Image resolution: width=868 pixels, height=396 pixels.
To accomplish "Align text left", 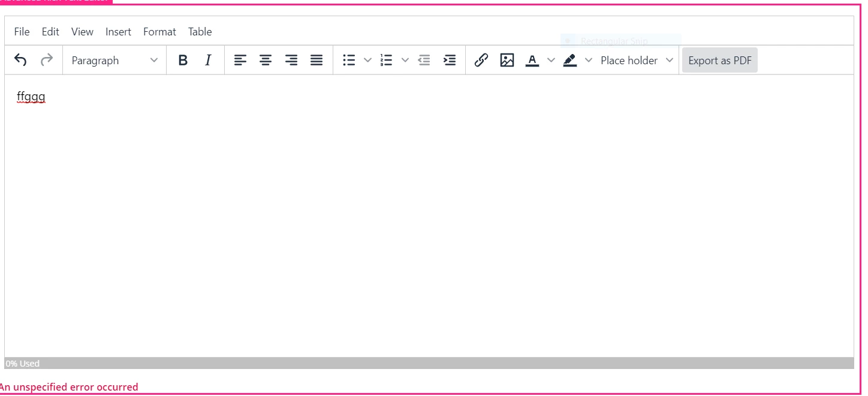I will click(x=240, y=60).
